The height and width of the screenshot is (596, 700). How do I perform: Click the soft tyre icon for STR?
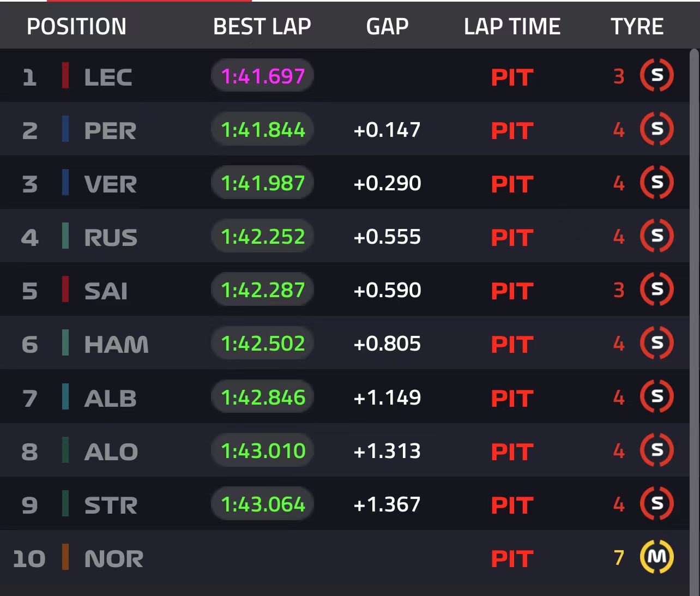click(657, 503)
